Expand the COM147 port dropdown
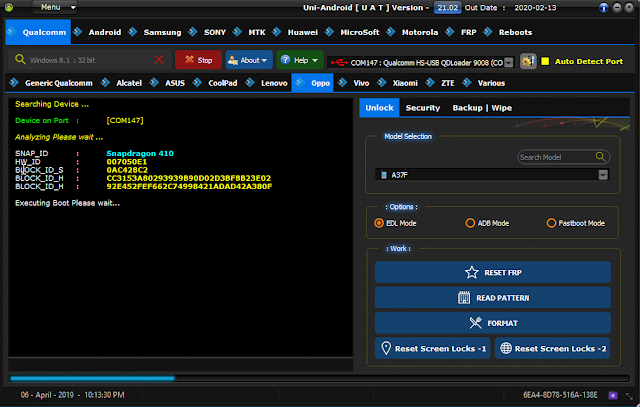The width and height of the screenshot is (640, 407). click(509, 62)
